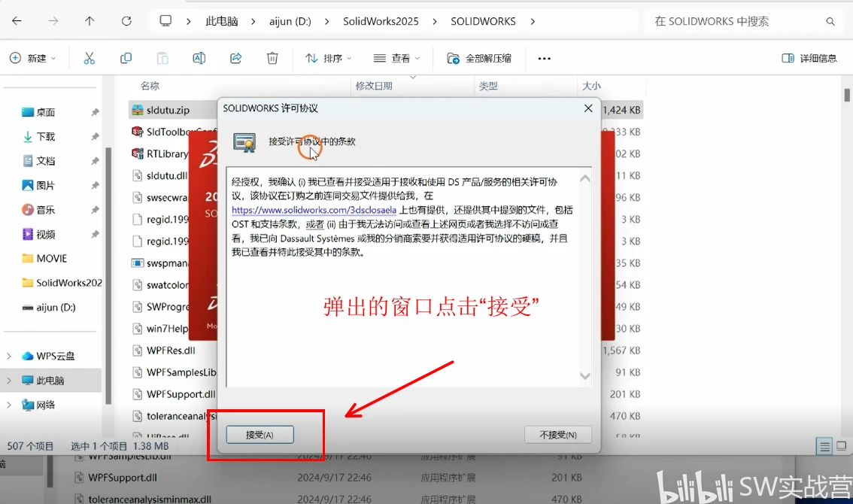Toggle 详细信息 details pane
The width and height of the screenshot is (853, 504).
click(x=809, y=58)
